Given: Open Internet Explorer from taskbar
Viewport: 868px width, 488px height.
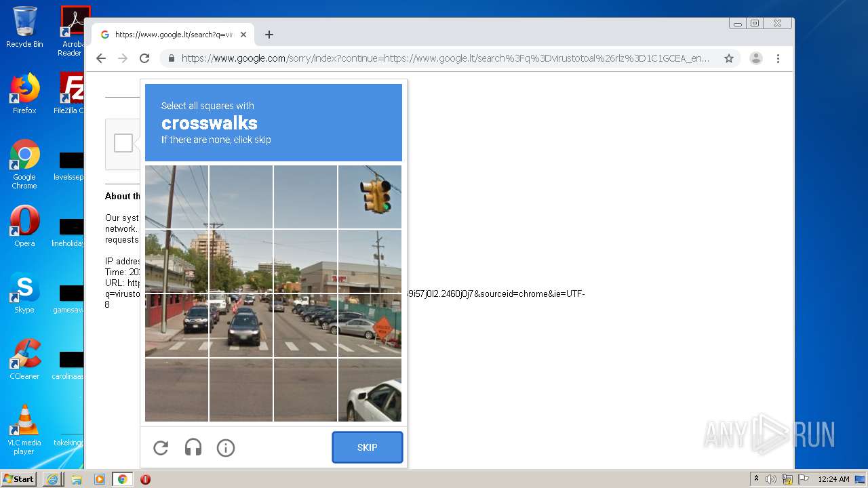Looking at the screenshot, I should click(x=52, y=479).
